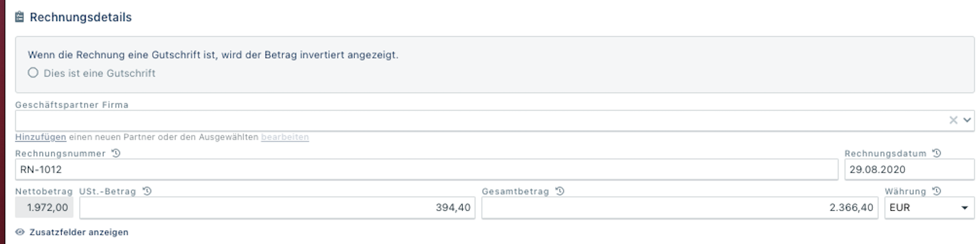Click the 'Zusatzfelder anzeigen' text link
Viewport: 980px width, 244px height.
point(79,233)
